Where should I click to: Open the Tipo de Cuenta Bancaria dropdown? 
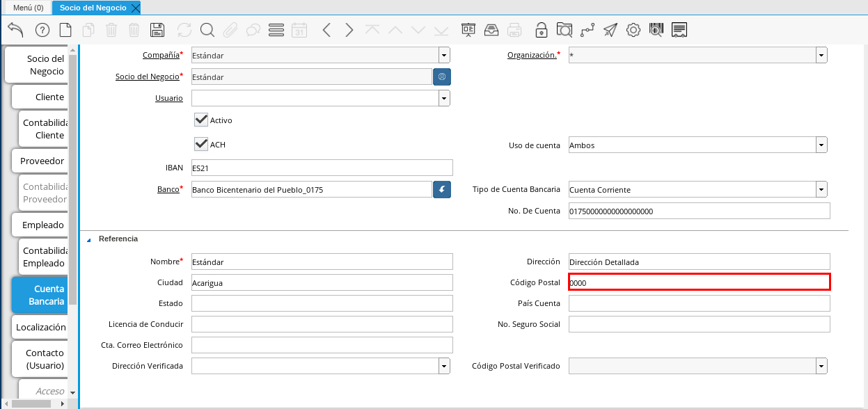tap(821, 189)
